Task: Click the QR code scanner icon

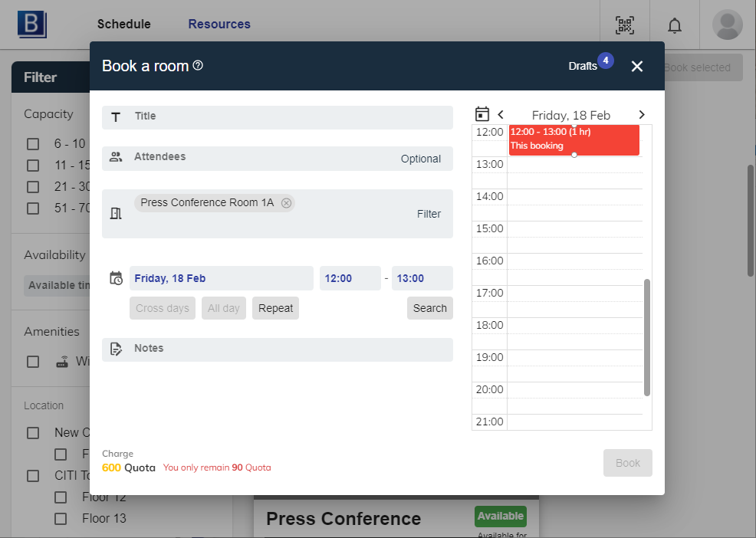Action: click(625, 25)
